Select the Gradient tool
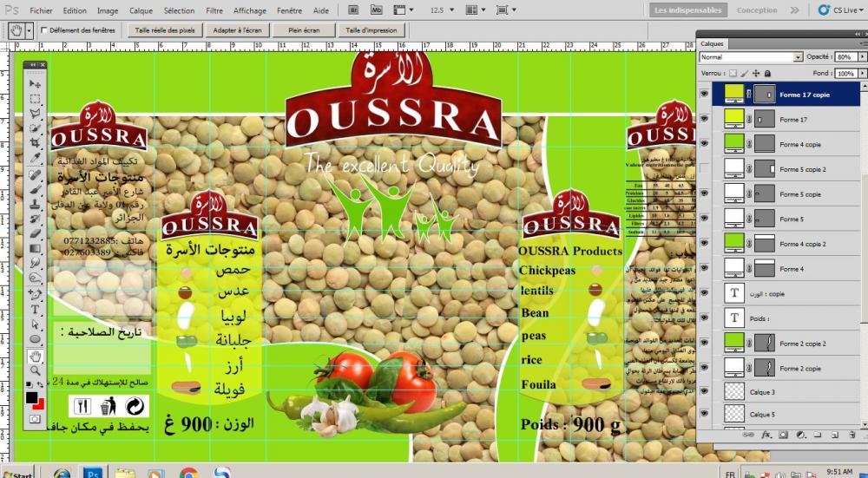 click(x=35, y=248)
